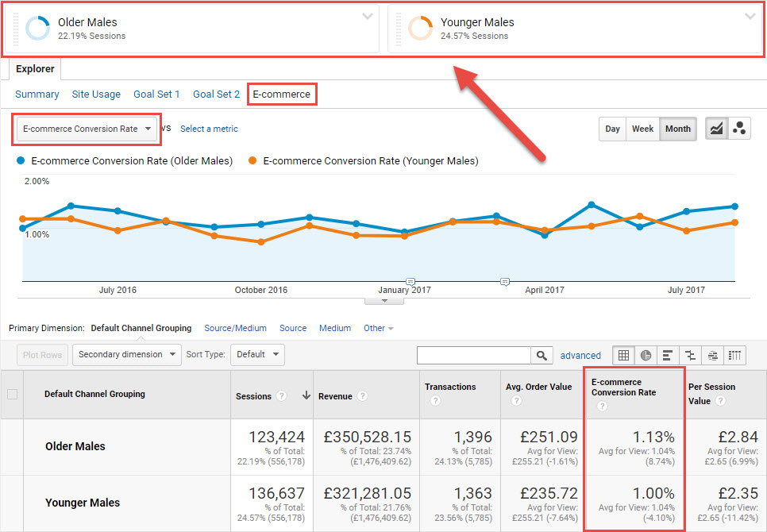The width and height of the screenshot is (767, 532).
Task: Click the search magnifier icon above the table
Action: tap(542, 355)
